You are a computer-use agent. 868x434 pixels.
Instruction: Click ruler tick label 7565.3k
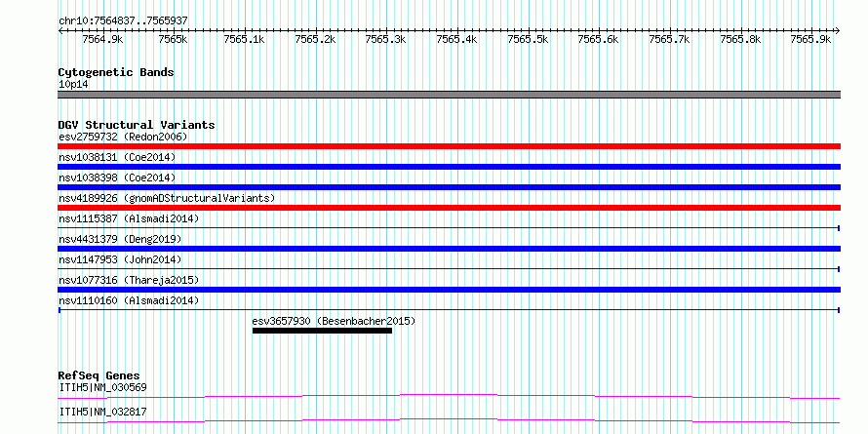click(x=386, y=39)
